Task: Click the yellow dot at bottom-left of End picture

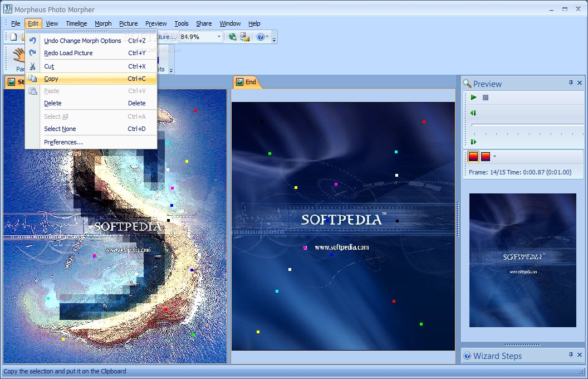Action: tap(258, 332)
